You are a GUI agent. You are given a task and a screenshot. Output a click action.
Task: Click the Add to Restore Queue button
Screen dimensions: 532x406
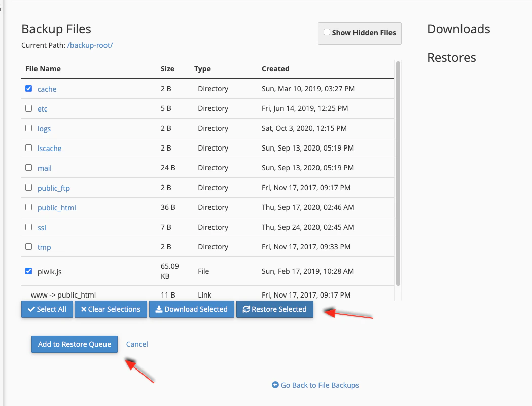(x=74, y=344)
